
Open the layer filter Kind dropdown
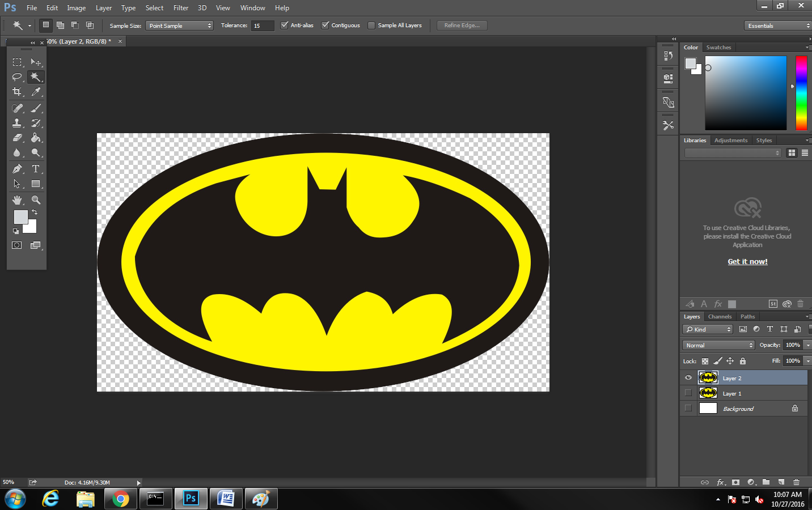708,329
